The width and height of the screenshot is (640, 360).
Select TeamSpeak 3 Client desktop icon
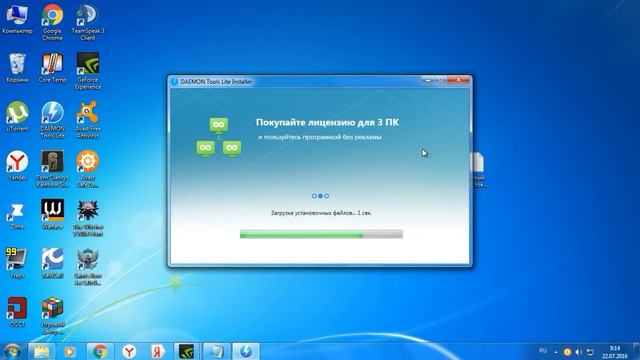88,22
